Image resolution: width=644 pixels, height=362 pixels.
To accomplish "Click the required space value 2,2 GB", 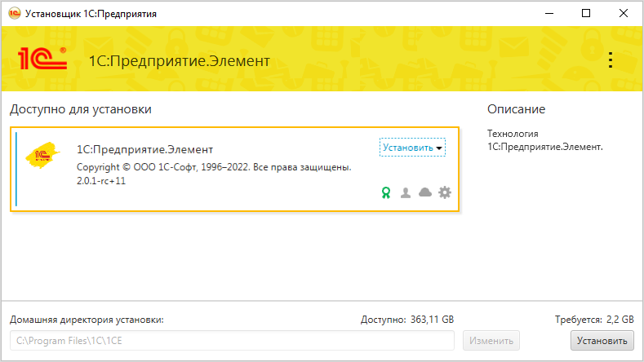I will [x=620, y=320].
